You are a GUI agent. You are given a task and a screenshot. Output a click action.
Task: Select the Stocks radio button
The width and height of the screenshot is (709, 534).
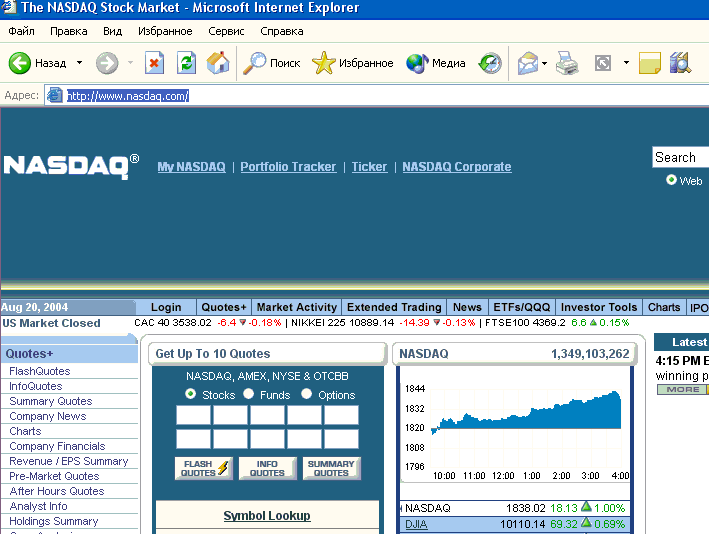pos(190,394)
